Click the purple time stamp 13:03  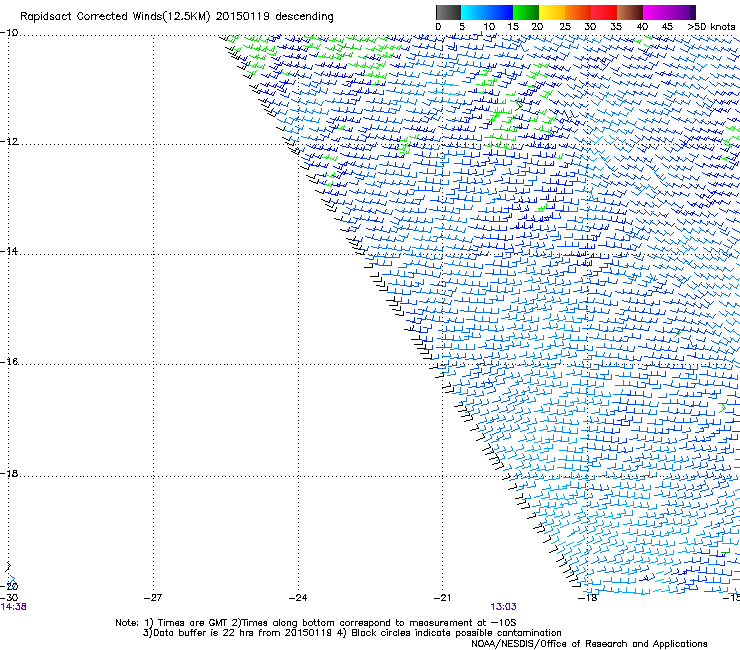pyautogui.click(x=503, y=607)
